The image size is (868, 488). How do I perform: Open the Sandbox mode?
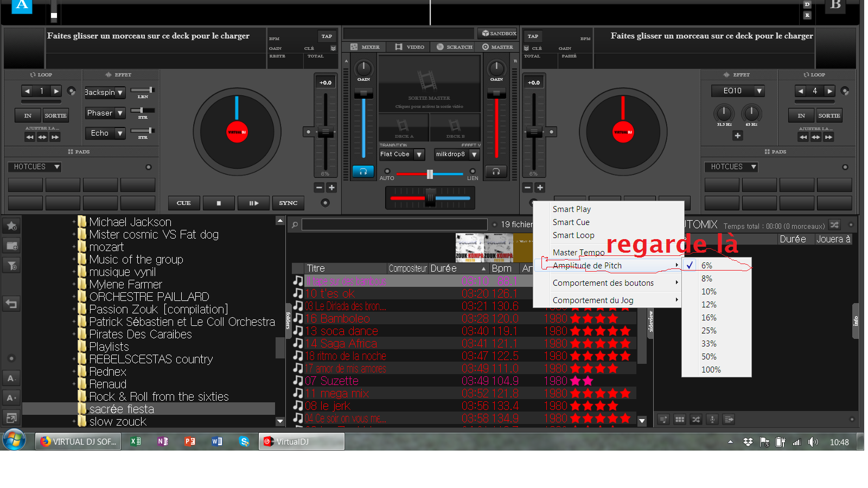499,33
